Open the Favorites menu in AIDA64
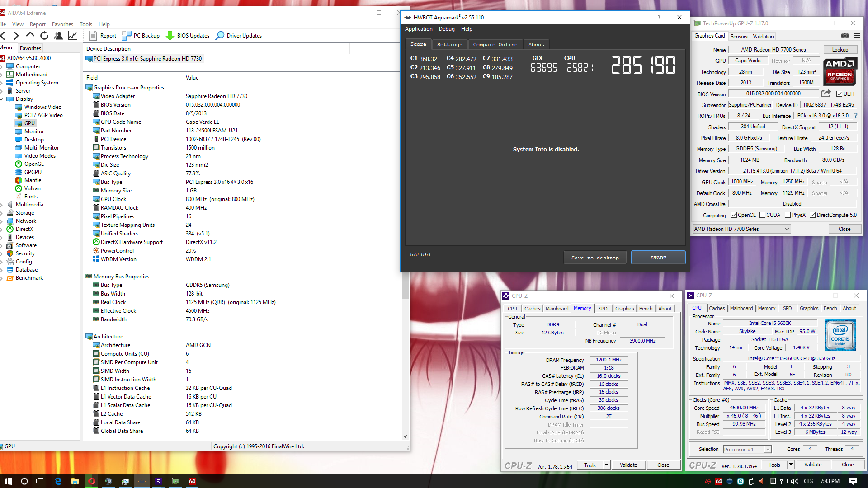868x488 pixels. coord(62,24)
